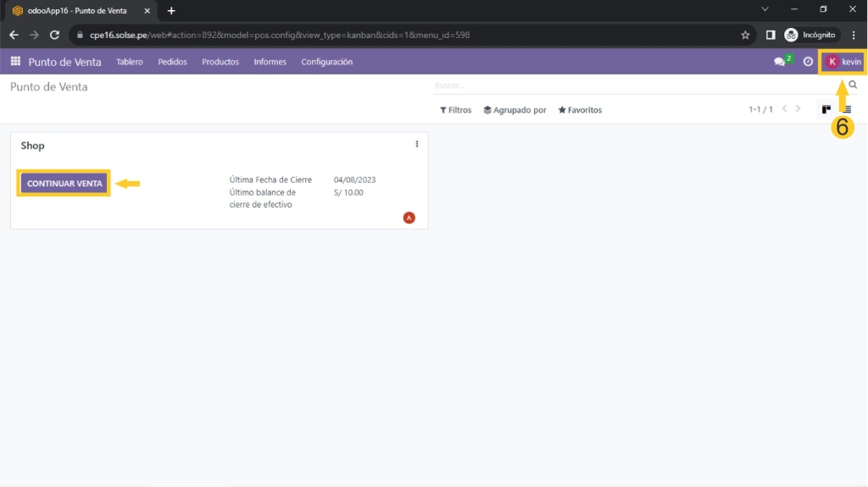Open the Configuración menu

coord(326,62)
